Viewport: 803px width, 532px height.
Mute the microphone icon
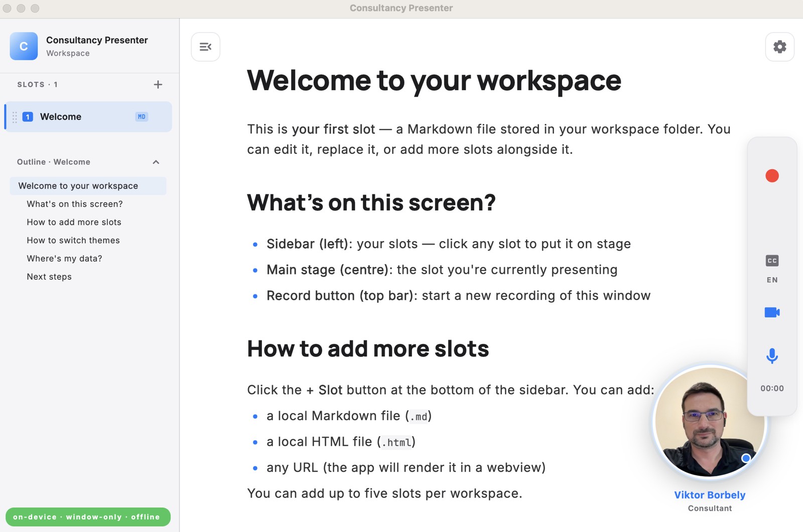tap(772, 356)
